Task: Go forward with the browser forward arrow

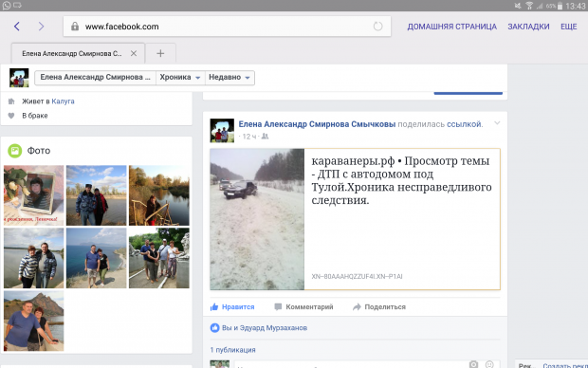Action: click(41, 27)
